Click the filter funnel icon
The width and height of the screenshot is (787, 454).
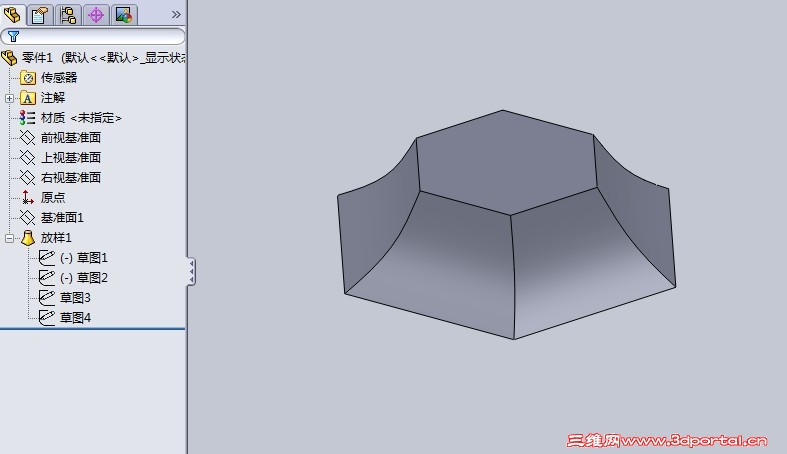tap(13, 37)
